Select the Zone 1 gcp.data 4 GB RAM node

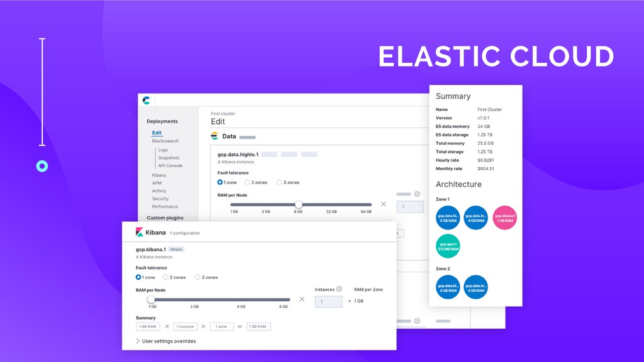coord(475,217)
